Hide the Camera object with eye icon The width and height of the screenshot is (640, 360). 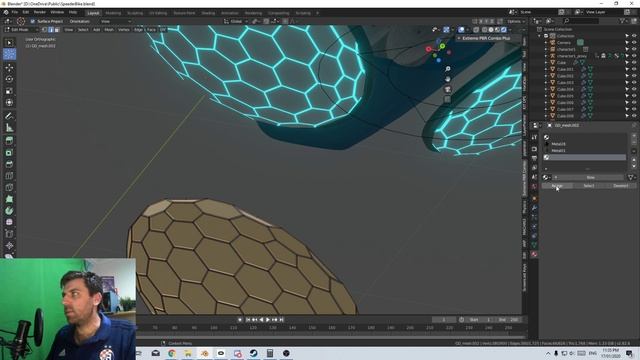click(634, 42)
